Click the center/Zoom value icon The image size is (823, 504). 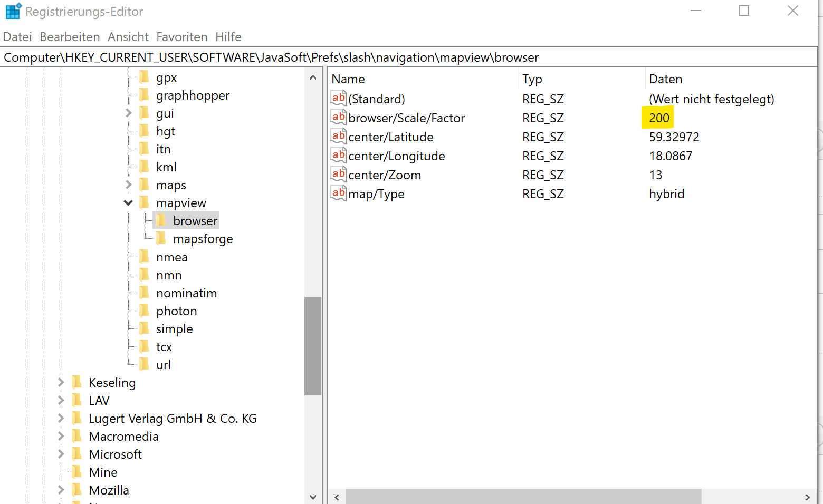pyautogui.click(x=338, y=175)
